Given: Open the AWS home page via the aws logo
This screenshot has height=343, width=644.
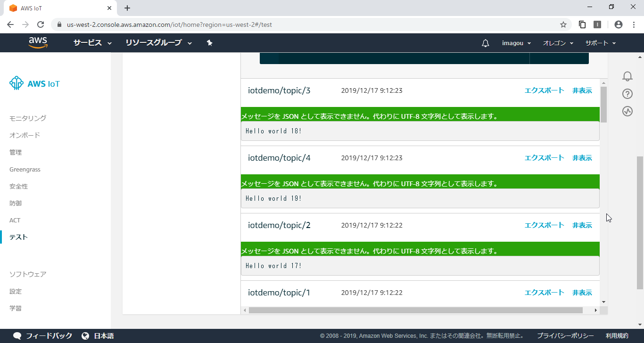Looking at the screenshot, I should point(38,42).
